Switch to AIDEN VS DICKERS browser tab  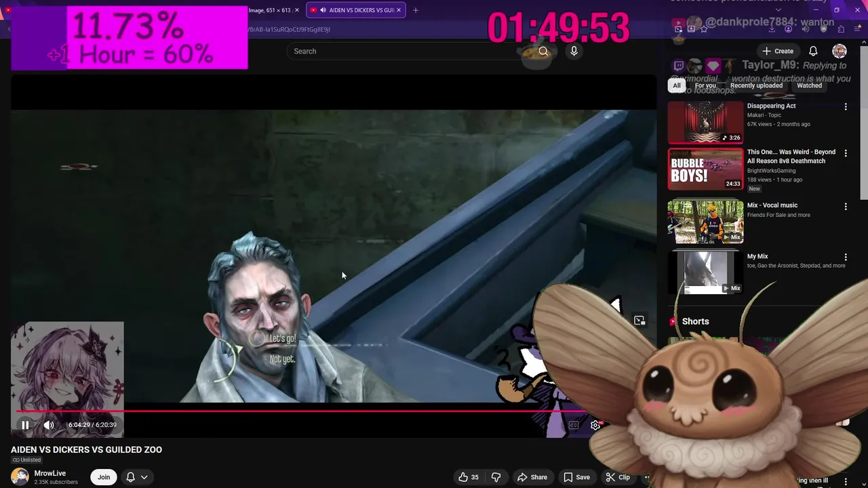pyautogui.click(x=356, y=10)
